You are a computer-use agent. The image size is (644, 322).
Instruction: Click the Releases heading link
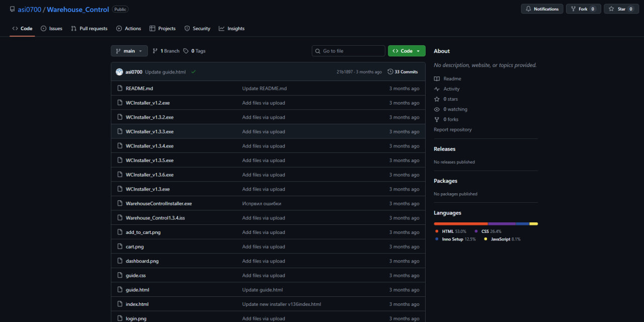click(444, 149)
